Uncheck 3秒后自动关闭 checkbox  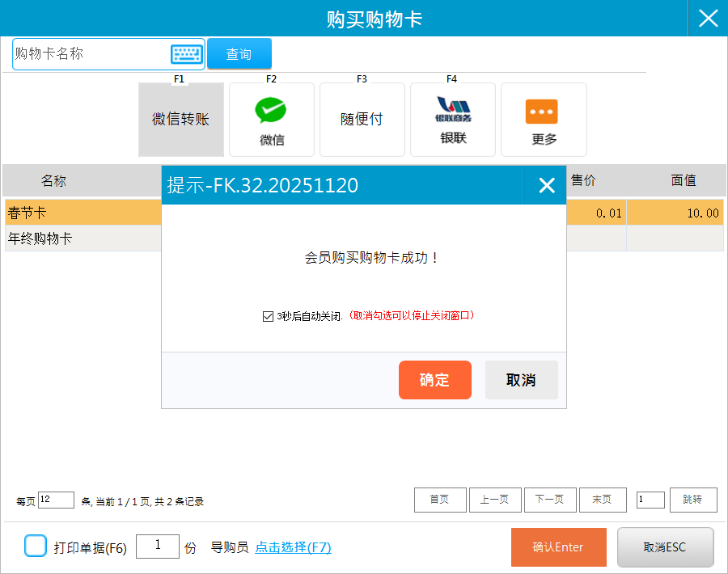[x=269, y=316]
